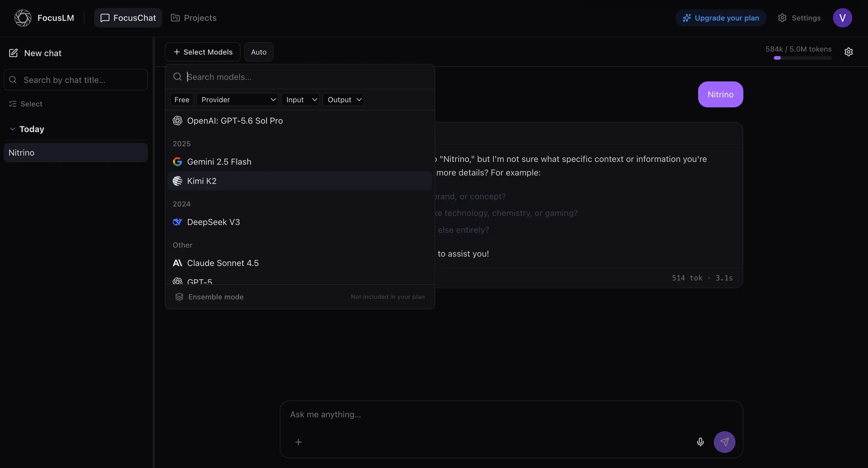
Task: Open Settings from the top bar
Action: 799,18
